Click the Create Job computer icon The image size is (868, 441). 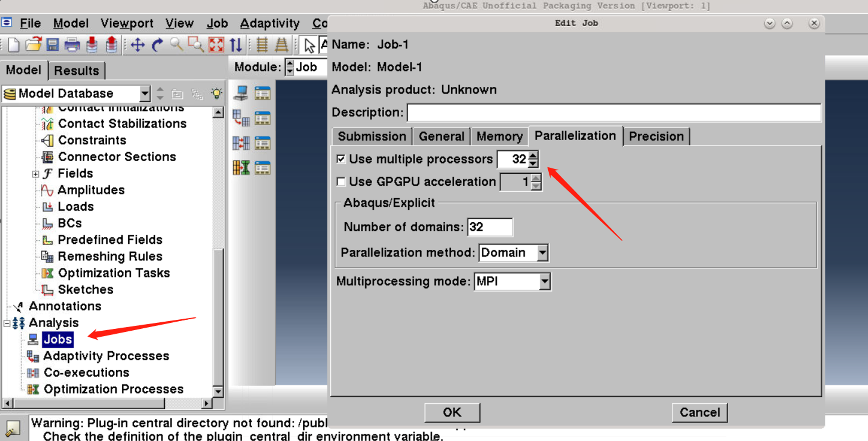tap(241, 94)
